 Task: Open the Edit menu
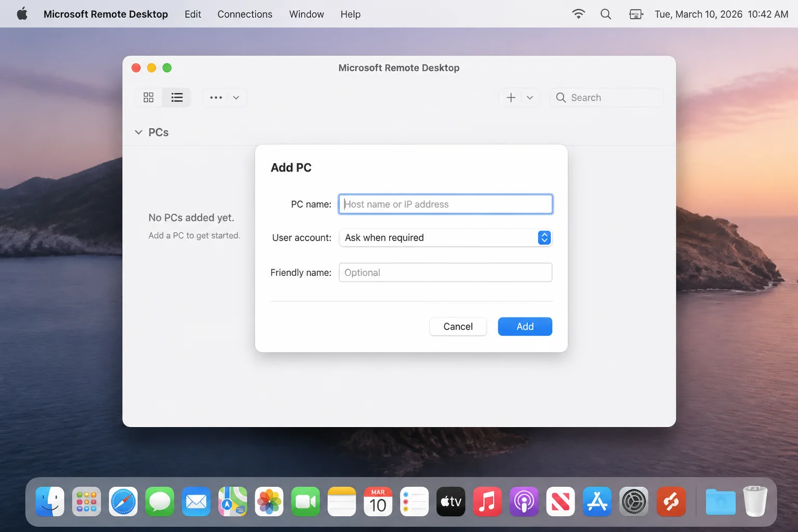193,14
